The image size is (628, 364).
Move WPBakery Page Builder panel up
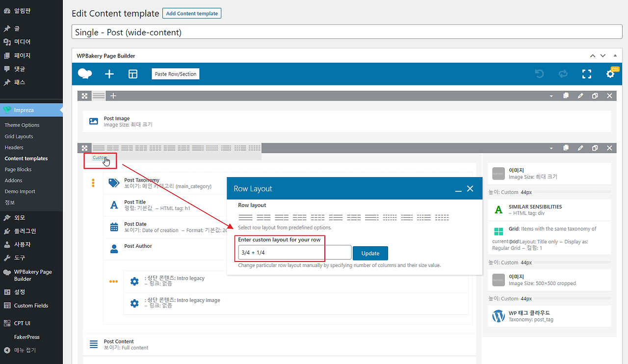[x=593, y=56]
